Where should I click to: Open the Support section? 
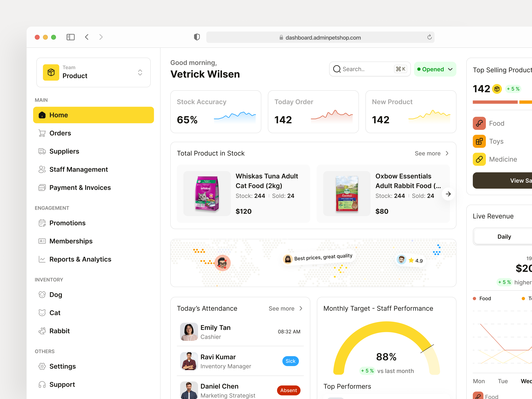62,384
